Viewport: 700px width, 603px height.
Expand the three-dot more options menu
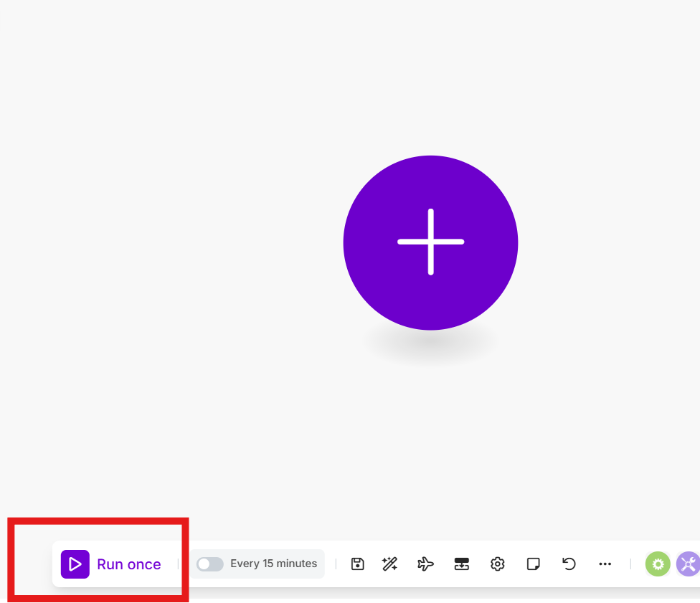click(605, 564)
